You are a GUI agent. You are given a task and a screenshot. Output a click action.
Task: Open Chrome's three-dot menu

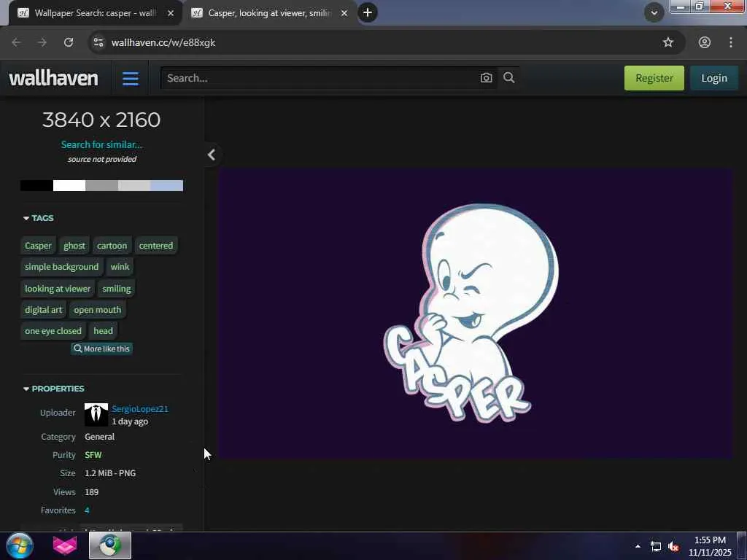(x=731, y=42)
